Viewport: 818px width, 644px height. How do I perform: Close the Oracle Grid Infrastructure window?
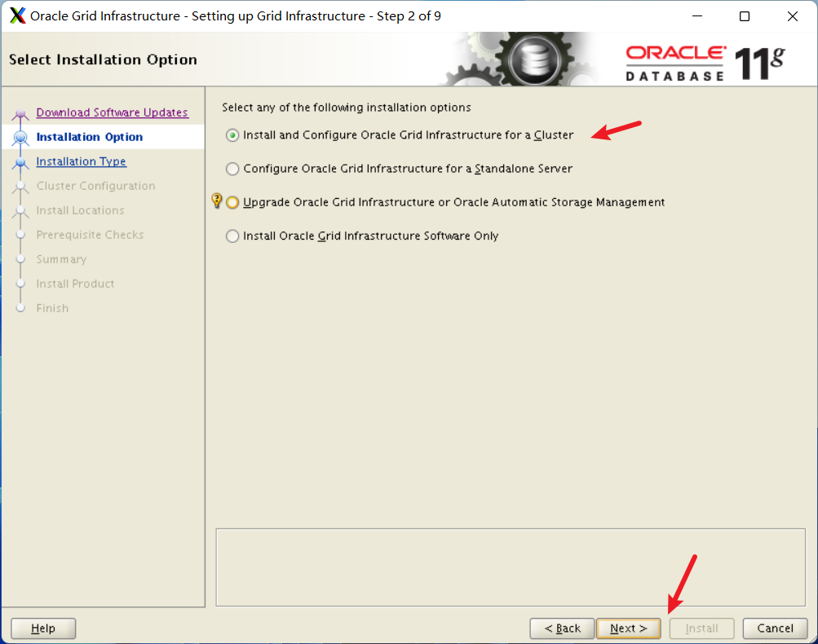point(793,16)
